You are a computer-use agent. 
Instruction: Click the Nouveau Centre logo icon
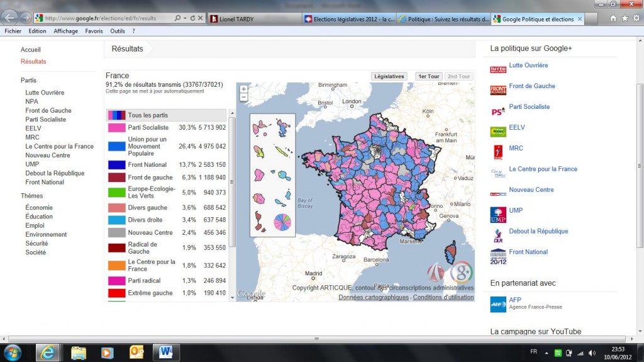coord(498,194)
